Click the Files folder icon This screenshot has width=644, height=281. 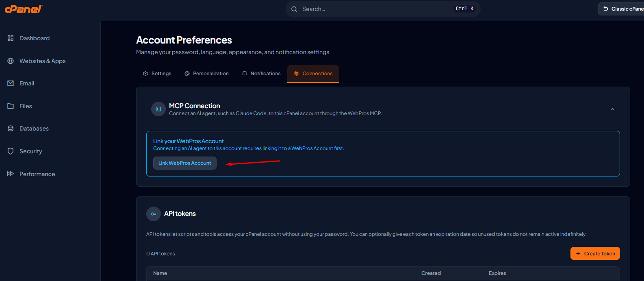tap(11, 106)
